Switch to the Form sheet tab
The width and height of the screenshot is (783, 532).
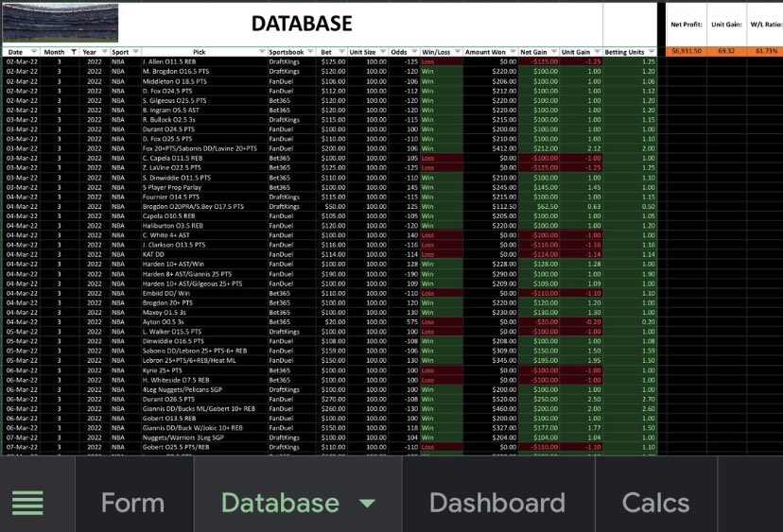(x=132, y=502)
